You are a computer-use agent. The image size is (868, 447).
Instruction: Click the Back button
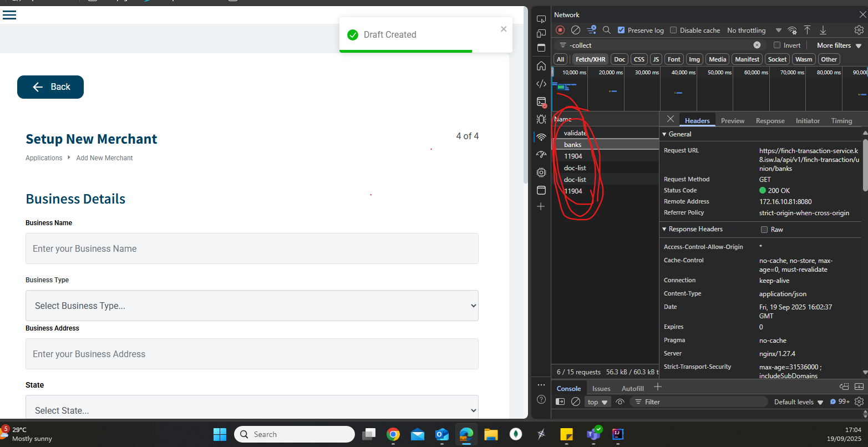tap(50, 87)
